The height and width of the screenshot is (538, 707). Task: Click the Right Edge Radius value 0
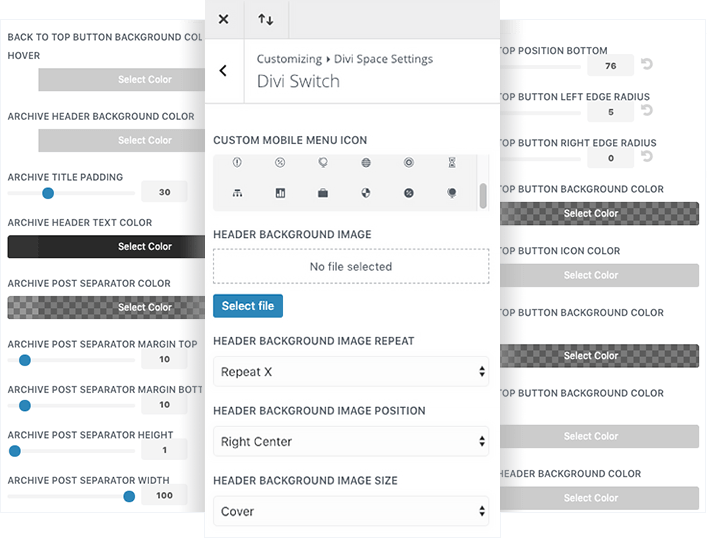(x=611, y=158)
